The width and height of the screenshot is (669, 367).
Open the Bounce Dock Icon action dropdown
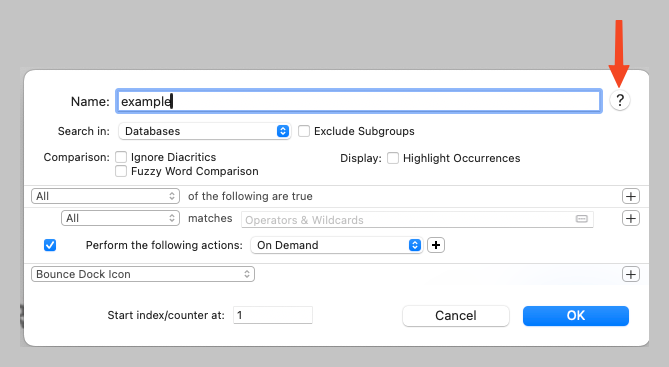[x=143, y=274]
